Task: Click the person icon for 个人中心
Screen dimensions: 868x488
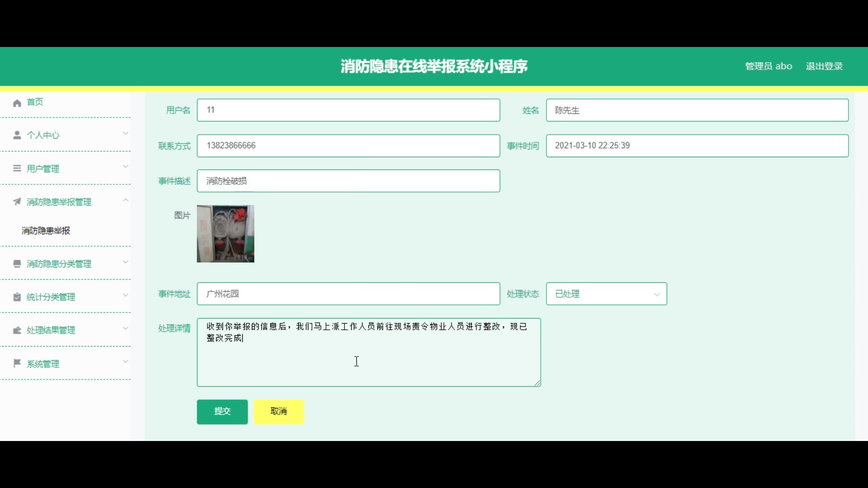Action: click(x=17, y=135)
